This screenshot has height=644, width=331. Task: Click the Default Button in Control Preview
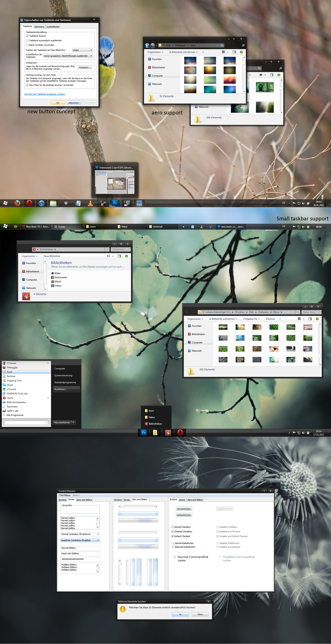click(184, 515)
